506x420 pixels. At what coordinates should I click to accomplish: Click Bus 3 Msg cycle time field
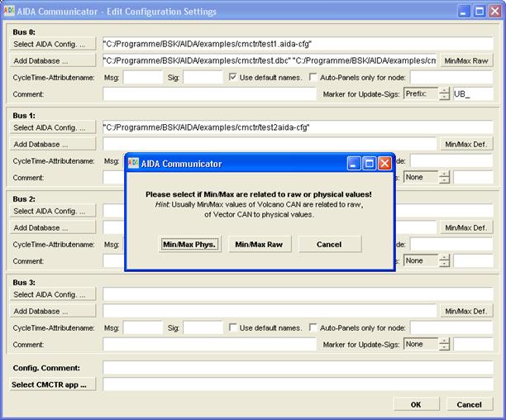click(143, 327)
